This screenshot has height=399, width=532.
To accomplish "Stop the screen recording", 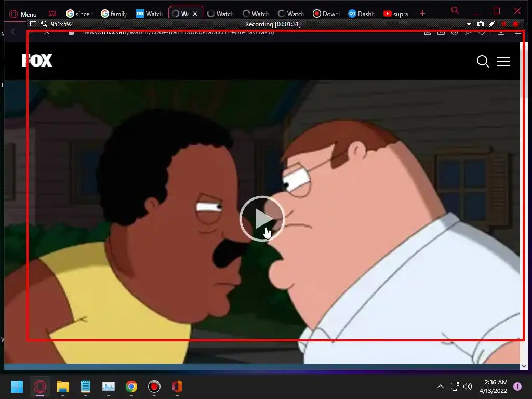I will pyautogui.click(x=516, y=24).
